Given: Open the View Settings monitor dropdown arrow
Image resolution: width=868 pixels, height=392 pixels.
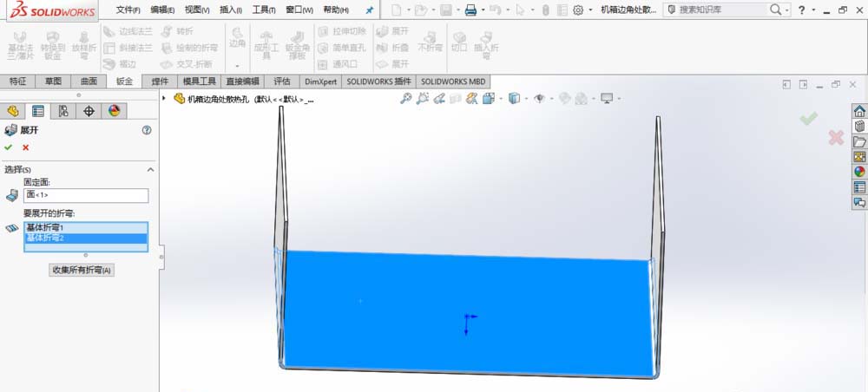Looking at the screenshot, I should 618,99.
